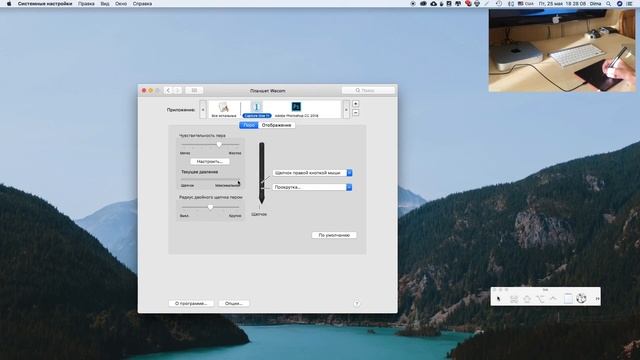Open the Вид menu
The width and height of the screenshot is (640, 360).
[x=105, y=4]
